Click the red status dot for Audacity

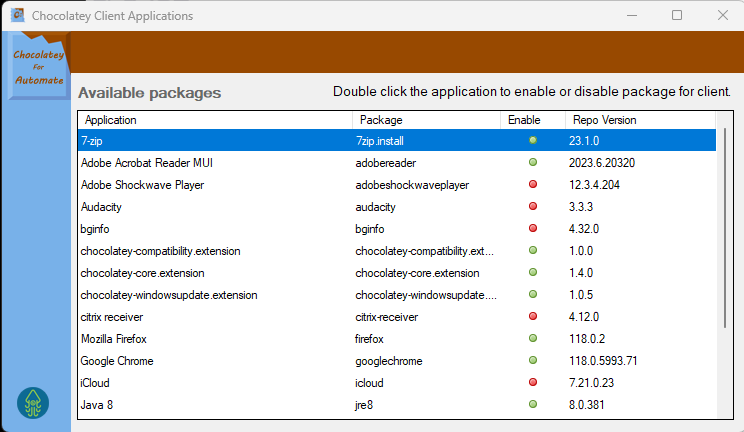pos(533,207)
